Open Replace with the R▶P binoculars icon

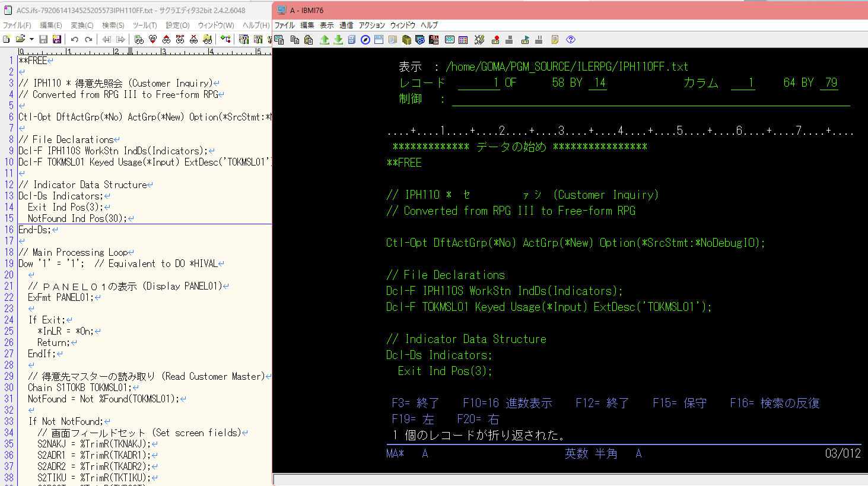coord(180,39)
